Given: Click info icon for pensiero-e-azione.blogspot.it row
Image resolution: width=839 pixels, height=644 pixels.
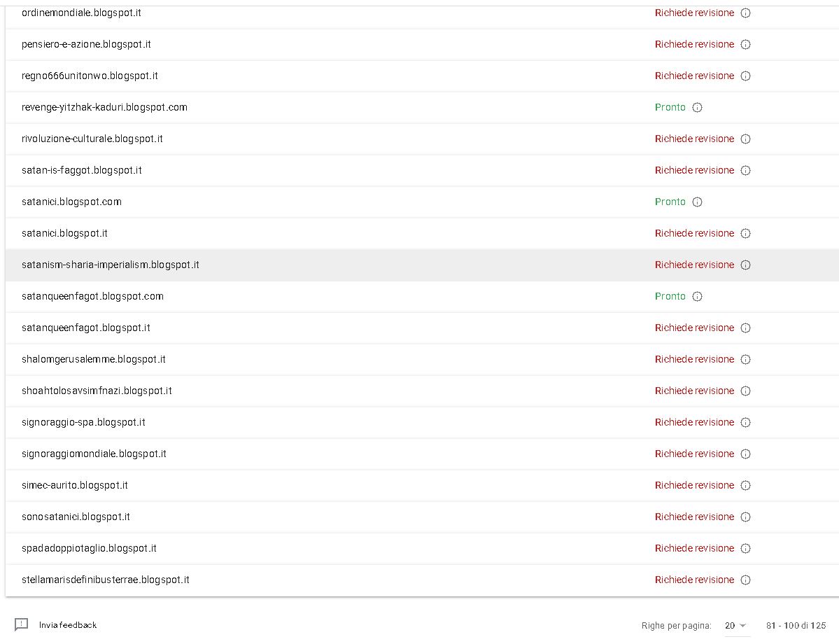Looking at the screenshot, I should [745, 44].
